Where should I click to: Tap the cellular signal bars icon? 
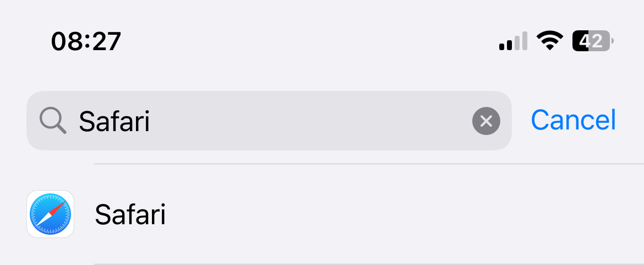click(513, 41)
